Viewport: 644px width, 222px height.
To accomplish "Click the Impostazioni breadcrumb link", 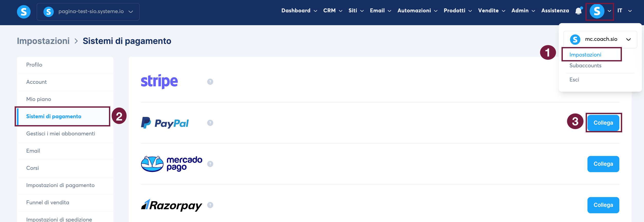I will coord(43,41).
